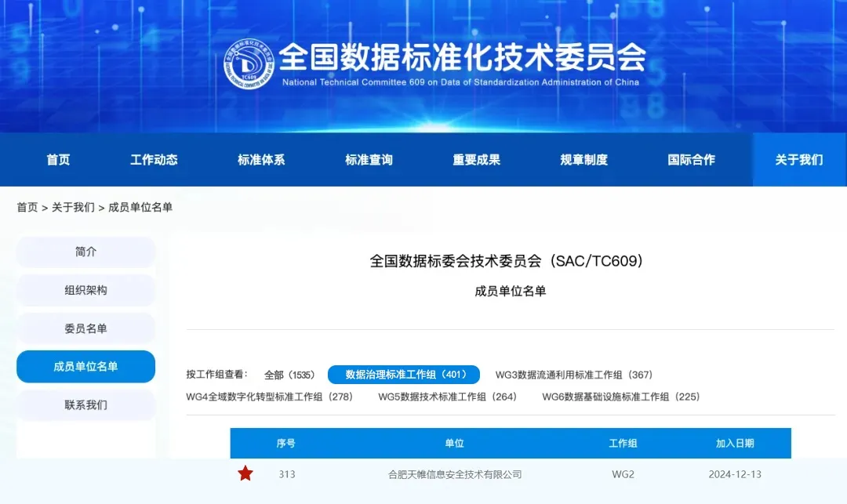Switch to 组织架构 in the sidebar
847x504 pixels.
pyautogui.click(x=85, y=291)
